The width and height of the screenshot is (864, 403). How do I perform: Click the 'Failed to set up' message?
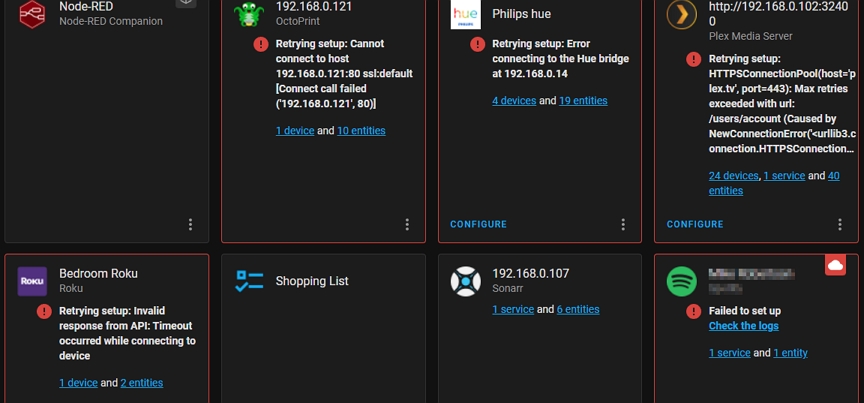744,311
